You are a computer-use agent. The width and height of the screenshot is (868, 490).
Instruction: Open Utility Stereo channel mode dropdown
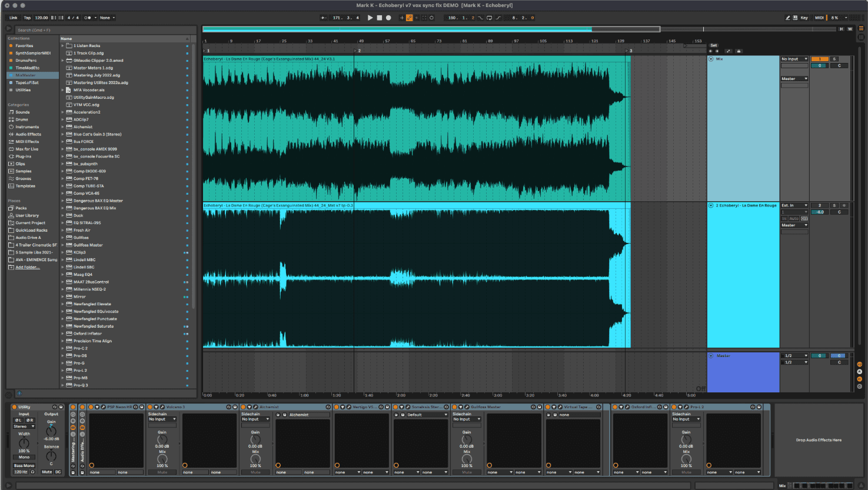click(x=24, y=426)
